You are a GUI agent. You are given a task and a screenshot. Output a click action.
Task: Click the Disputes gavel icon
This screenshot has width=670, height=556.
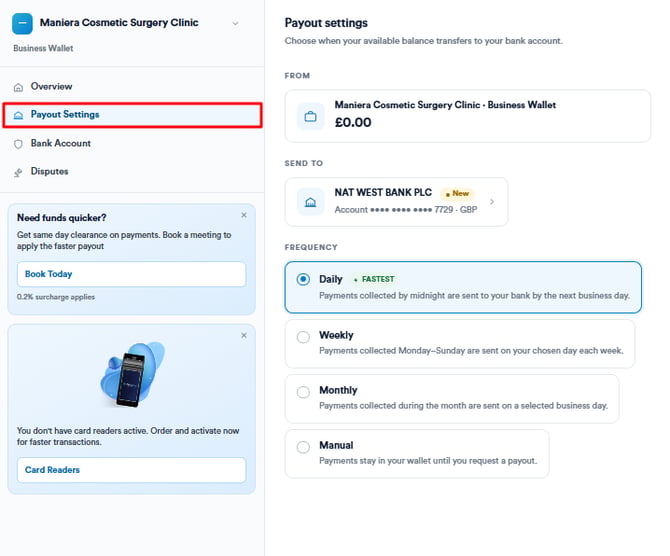pyautogui.click(x=18, y=172)
